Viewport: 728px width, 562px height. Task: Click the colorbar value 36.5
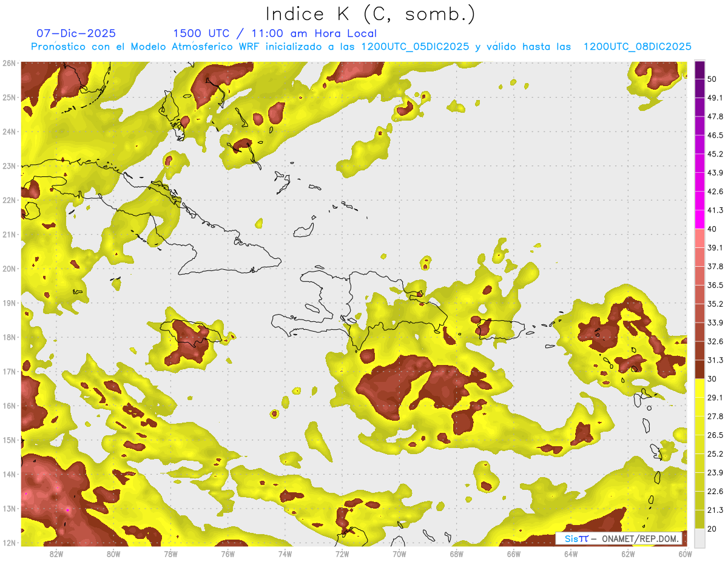[715, 285]
